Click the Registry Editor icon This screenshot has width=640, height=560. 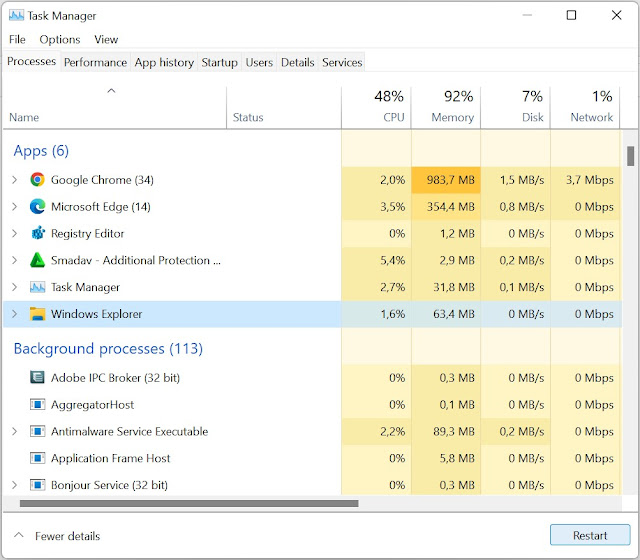point(38,233)
